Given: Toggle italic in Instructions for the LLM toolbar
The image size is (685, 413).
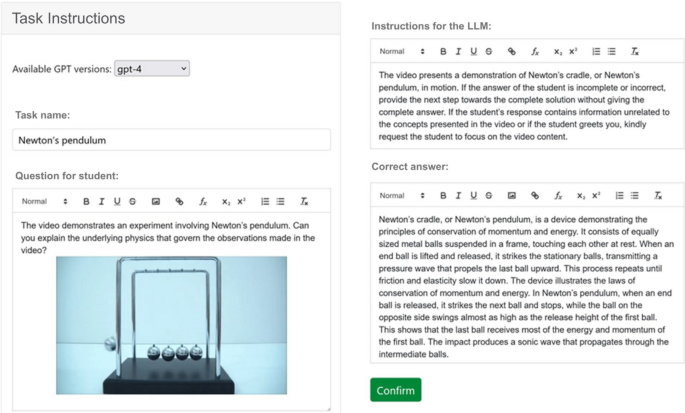Looking at the screenshot, I should pyautogui.click(x=458, y=52).
